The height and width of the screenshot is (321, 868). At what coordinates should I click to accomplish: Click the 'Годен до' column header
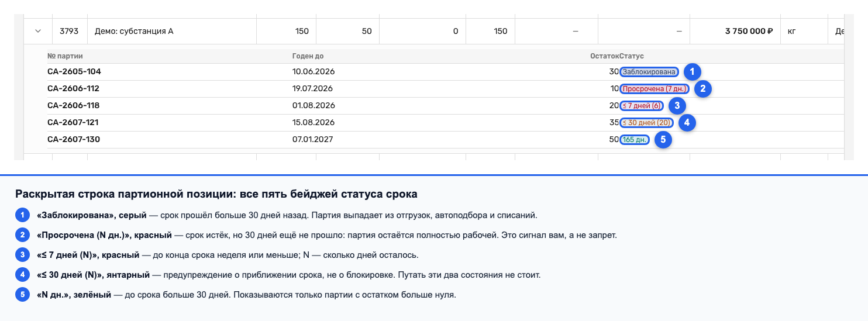click(308, 56)
